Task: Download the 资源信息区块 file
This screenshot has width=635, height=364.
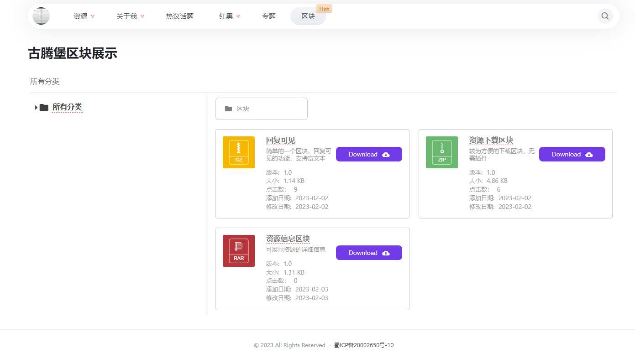Action: coord(369,253)
